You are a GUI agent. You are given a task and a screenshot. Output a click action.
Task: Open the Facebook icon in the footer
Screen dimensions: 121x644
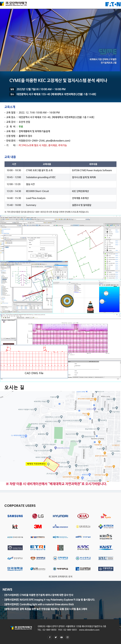pos(50,637)
